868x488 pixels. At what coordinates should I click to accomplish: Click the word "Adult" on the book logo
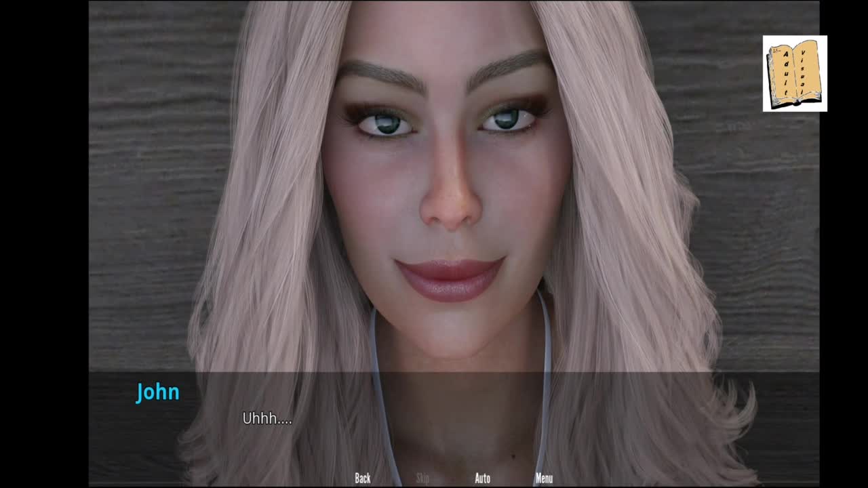(785, 73)
